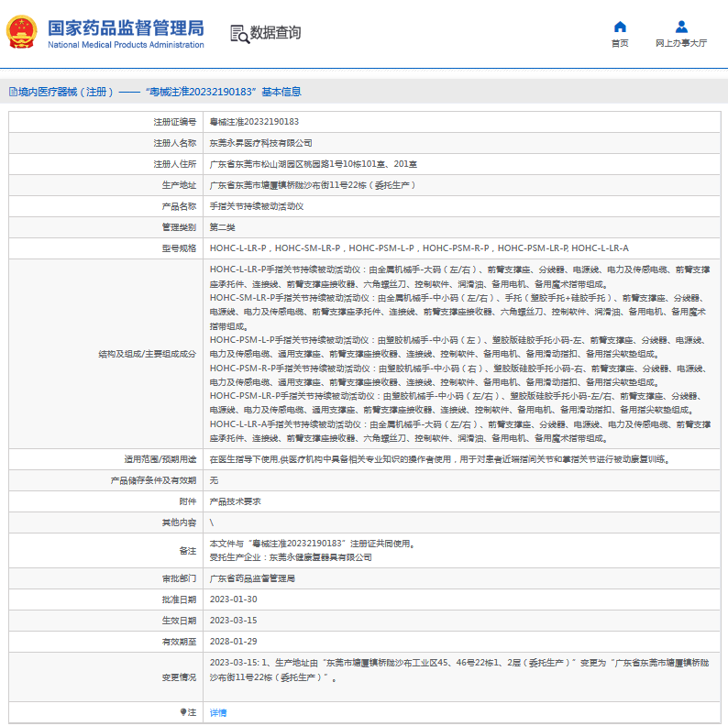The image size is (728, 726).
Task: Go to 首页 home icon
Action: tap(620, 27)
